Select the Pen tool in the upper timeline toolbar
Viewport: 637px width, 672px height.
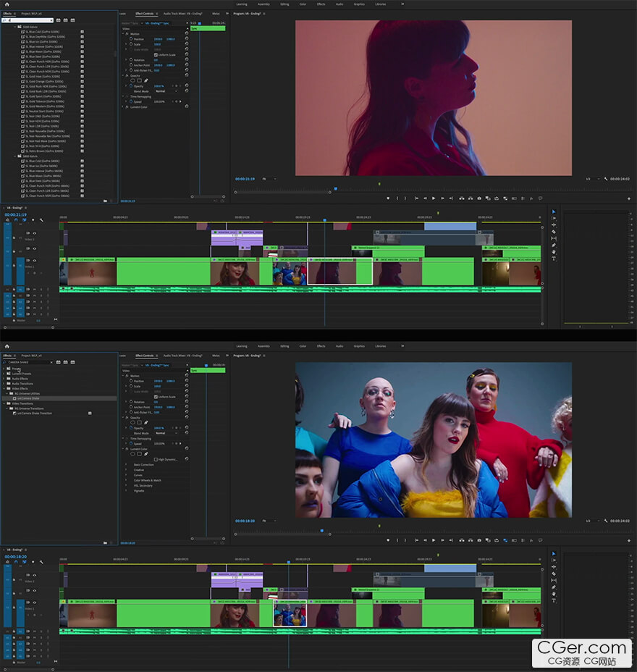(x=554, y=245)
